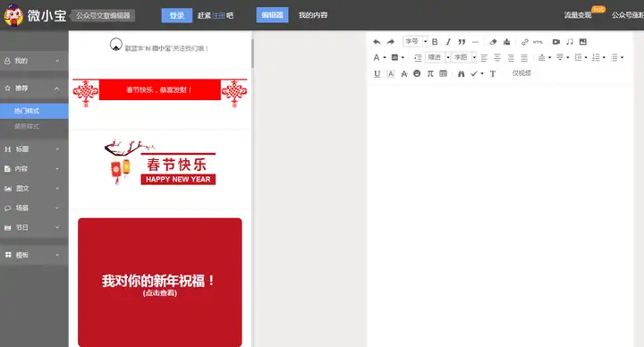
Task: Click the 微小宝 mascot logo
Action: (x=13, y=15)
